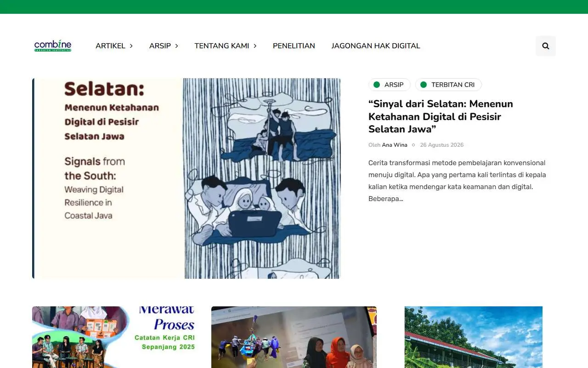The width and height of the screenshot is (588, 368).
Task: Expand the ARSIP menu chevron
Action: click(176, 46)
